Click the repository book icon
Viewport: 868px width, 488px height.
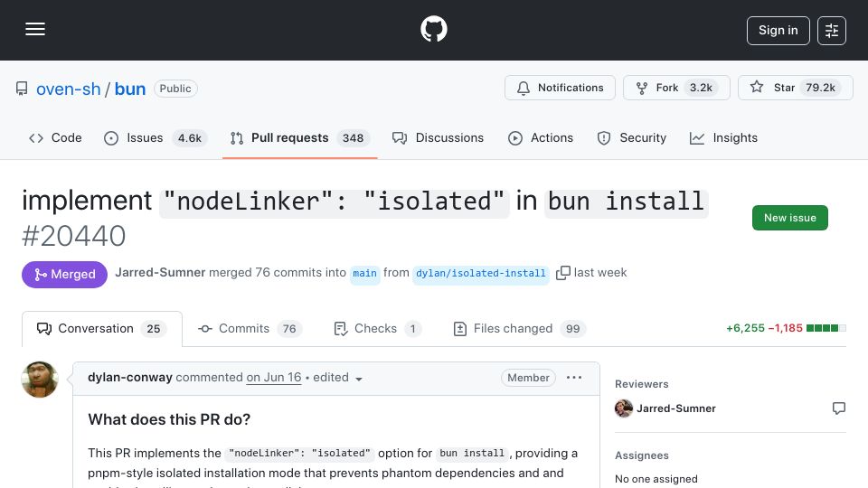tap(22, 89)
